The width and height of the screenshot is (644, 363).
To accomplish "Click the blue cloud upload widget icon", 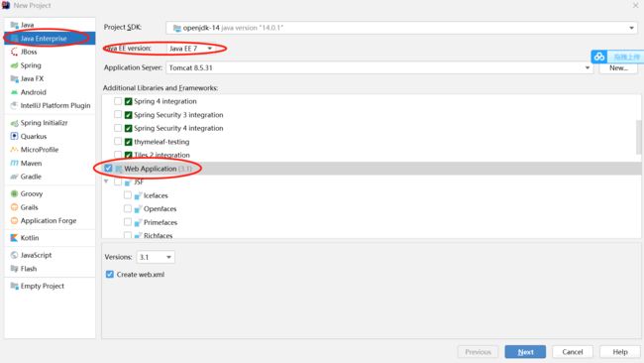I will point(599,57).
